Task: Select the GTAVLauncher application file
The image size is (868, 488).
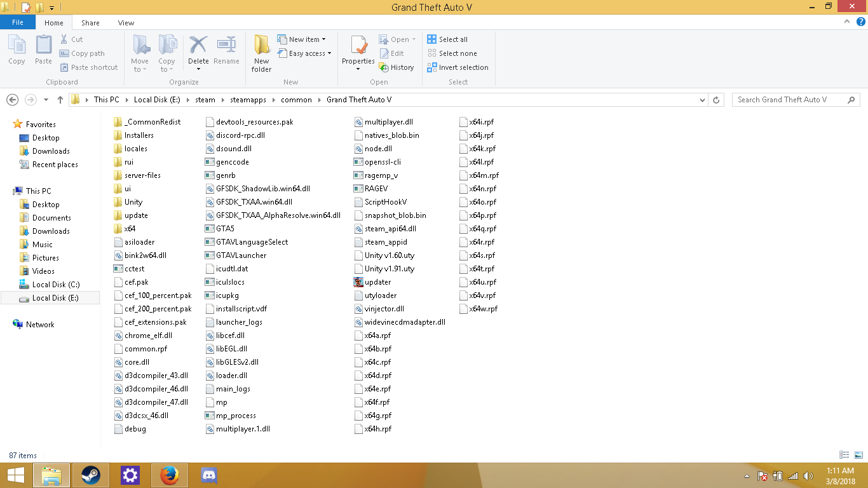Action: point(236,255)
